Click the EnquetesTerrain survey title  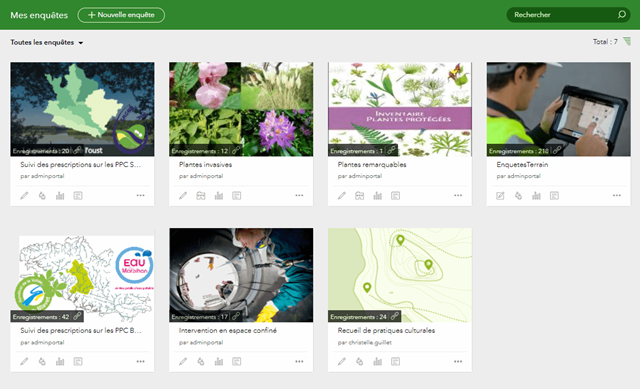click(x=522, y=164)
